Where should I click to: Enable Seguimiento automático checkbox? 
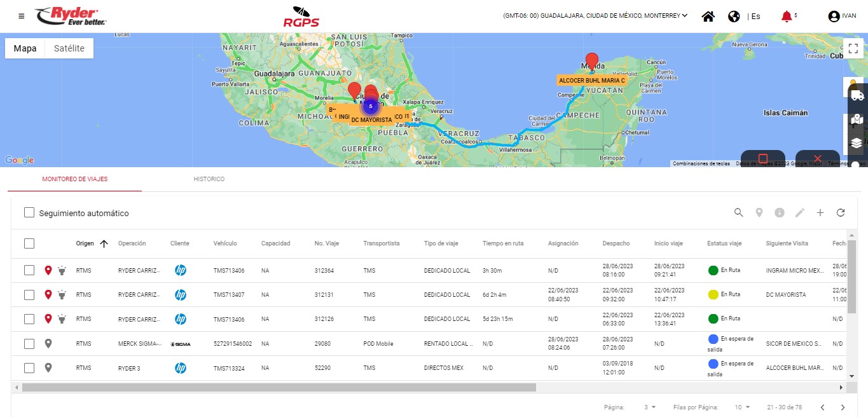tap(29, 213)
